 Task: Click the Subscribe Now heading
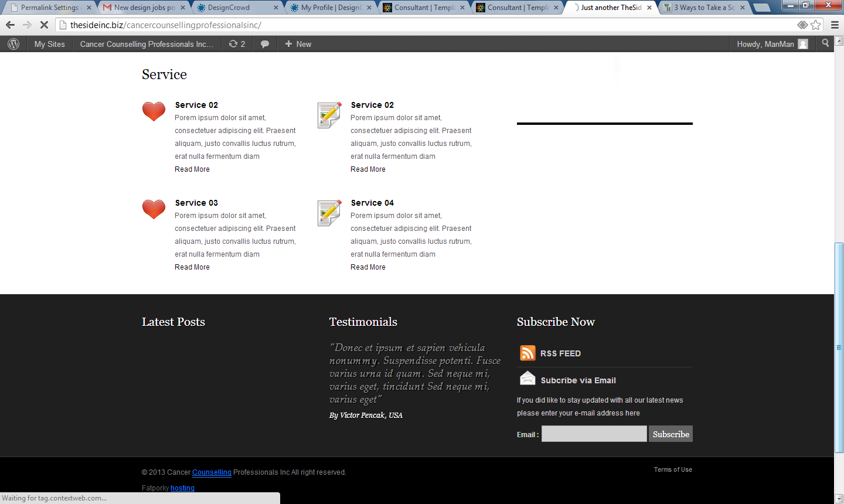coord(556,322)
